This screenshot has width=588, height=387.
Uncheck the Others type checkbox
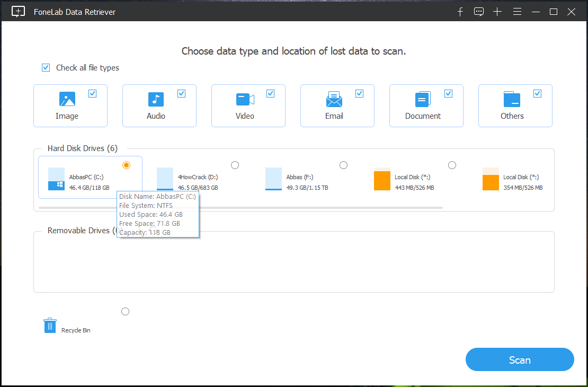[537, 93]
